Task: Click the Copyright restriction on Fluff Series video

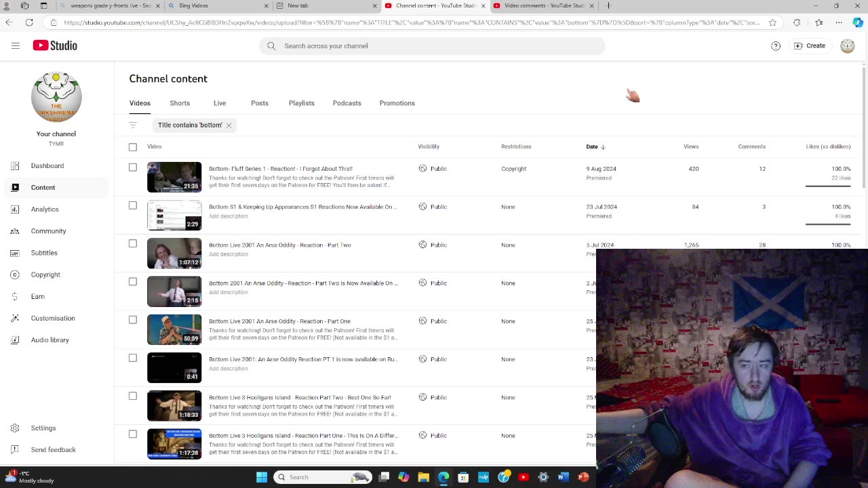Action: click(513, 169)
